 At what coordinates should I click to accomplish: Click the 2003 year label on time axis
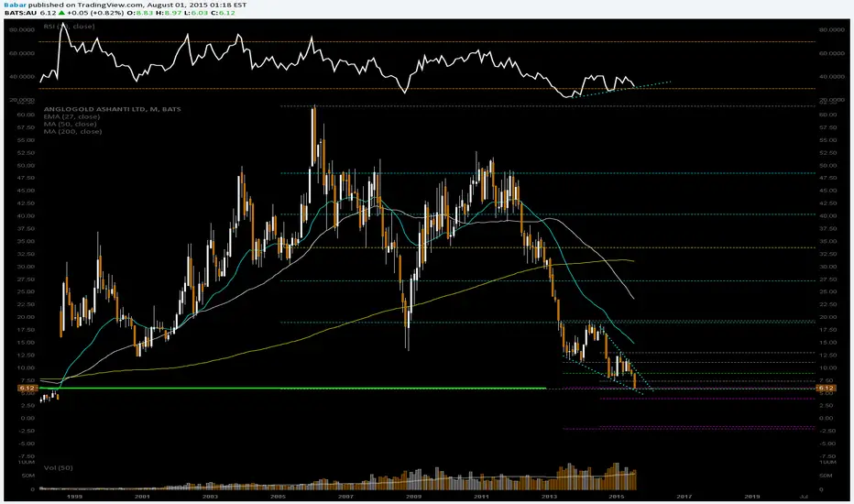[210, 497]
